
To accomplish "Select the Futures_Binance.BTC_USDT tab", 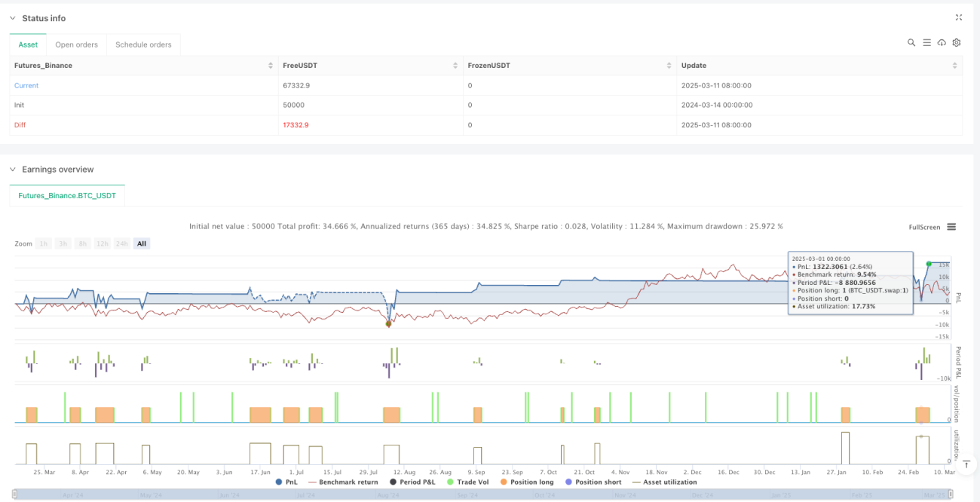I will pos(67,195).
